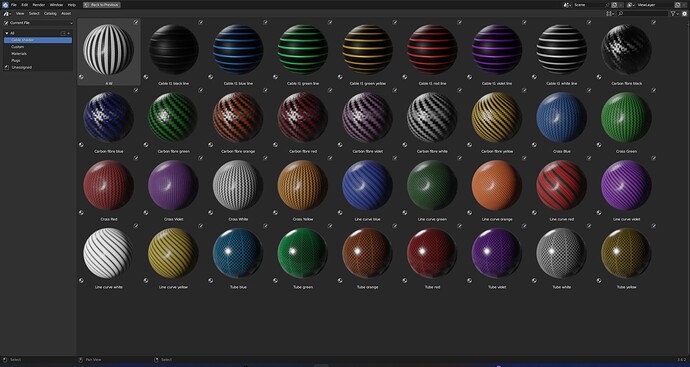The height and width of the screenshot is (367, 690).
Task: Open the Current File library dropdown
Action: [38, 22]
